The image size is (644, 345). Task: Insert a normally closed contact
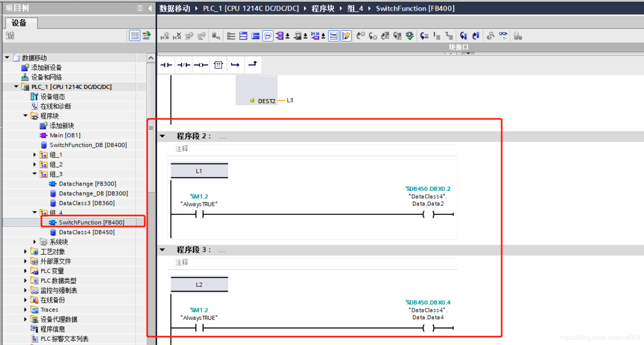184,65
